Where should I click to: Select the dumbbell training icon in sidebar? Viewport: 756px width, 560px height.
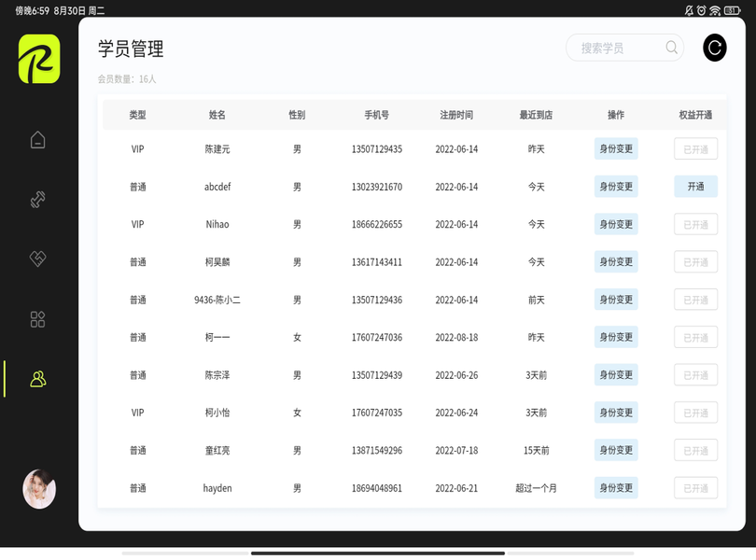coord(37,199)
